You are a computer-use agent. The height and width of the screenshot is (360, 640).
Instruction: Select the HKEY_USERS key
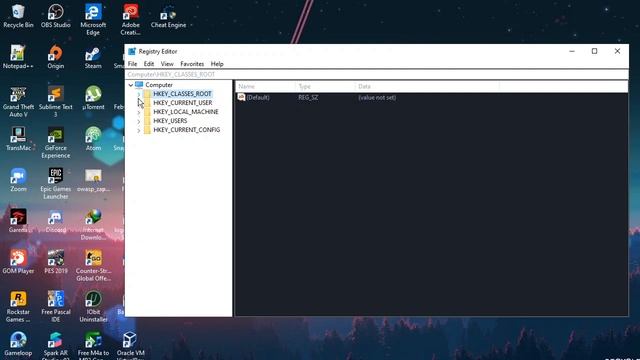click(170, 121)
